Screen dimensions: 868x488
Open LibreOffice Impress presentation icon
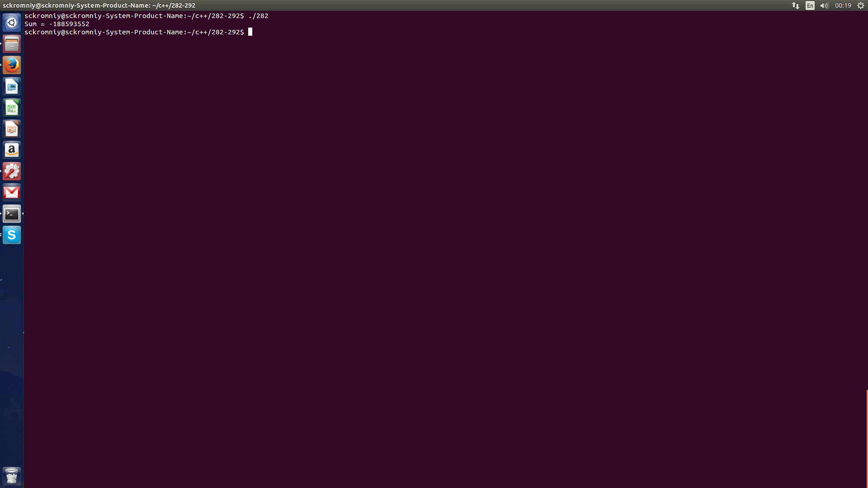[12, 129]
